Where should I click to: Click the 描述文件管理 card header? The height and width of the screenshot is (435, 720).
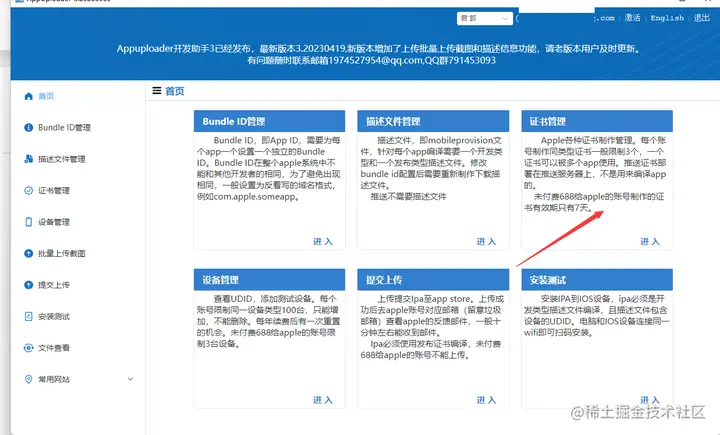tap(433, 121)
